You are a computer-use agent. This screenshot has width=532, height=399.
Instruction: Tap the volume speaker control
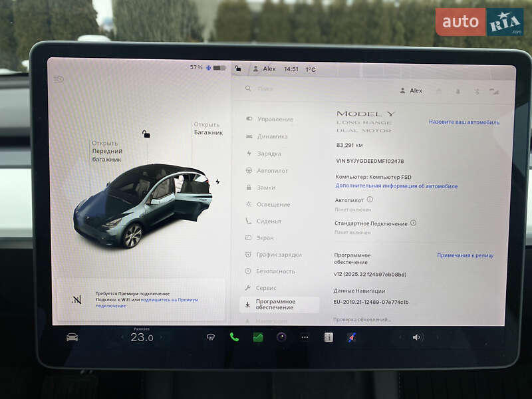tap(416, 338)
